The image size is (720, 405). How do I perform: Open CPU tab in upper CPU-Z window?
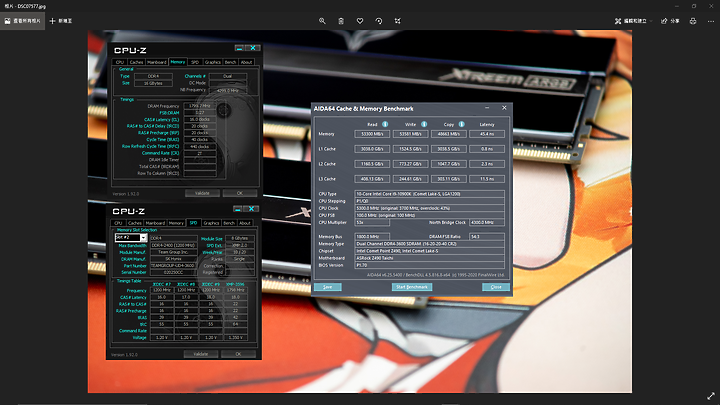pyautogui.click(x=120, y=62)
